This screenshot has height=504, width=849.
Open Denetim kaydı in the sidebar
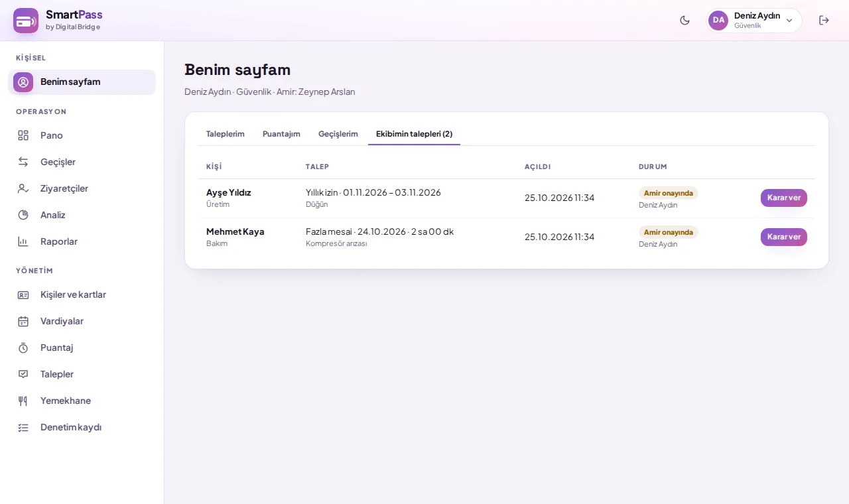82,427
